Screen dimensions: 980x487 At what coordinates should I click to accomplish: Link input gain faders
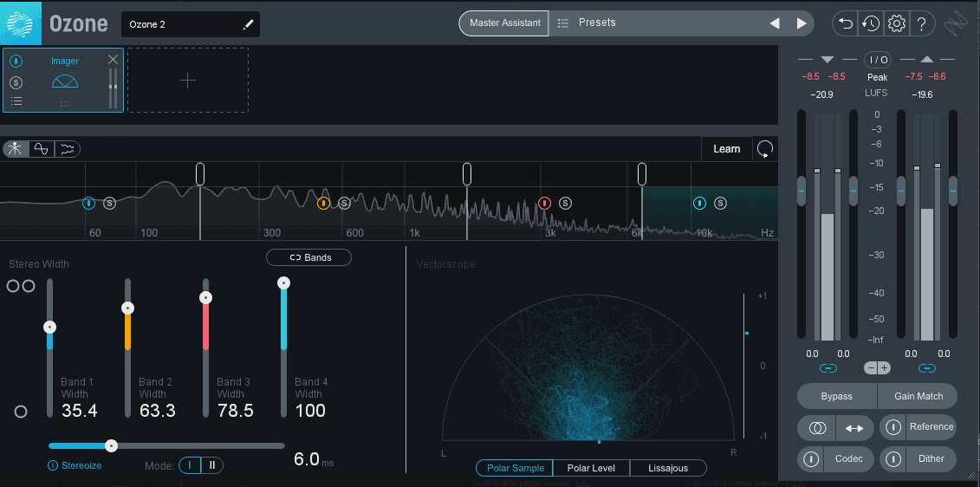[828, 368]
